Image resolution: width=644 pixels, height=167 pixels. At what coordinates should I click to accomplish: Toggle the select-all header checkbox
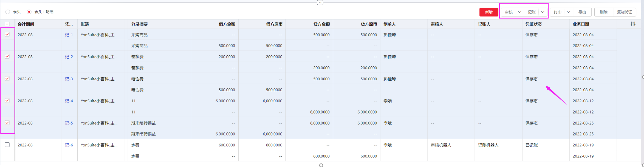[x=7, y=24]
